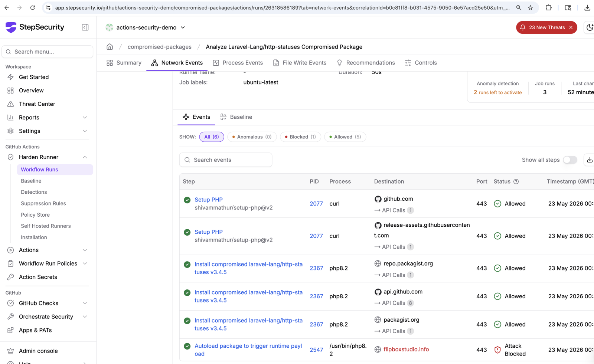Filter events by Anomalous (0)
The height and width of the screenshot is (364, 594).
[x=252, y=137]
